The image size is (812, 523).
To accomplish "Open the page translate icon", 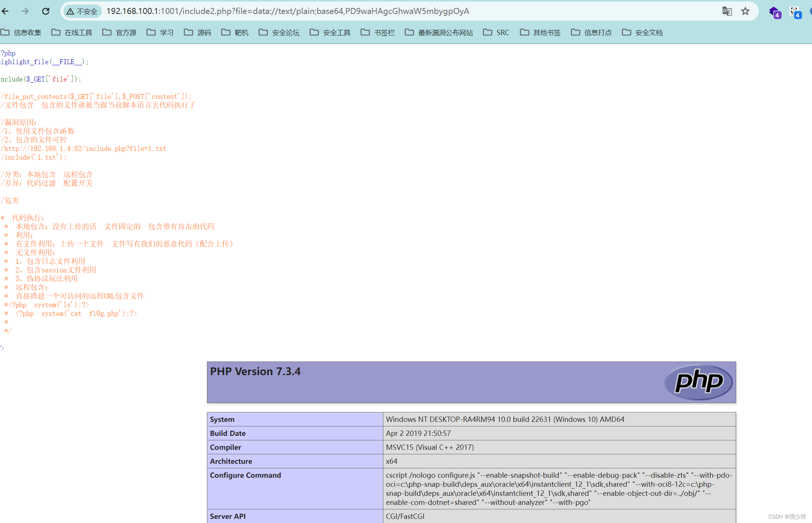I will (727, 11).
